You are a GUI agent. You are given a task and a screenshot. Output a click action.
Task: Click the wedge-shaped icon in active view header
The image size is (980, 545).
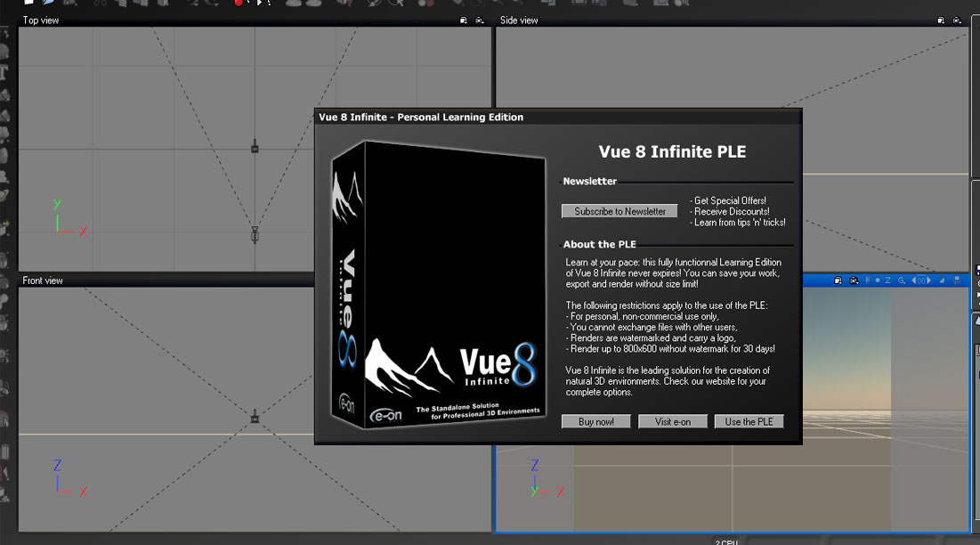[x=943, y=281]
